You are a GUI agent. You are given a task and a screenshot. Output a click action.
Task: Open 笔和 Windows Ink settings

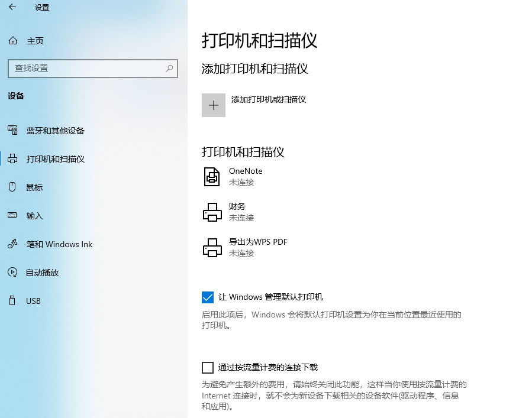pyautogui.click(x=59, y=244)
